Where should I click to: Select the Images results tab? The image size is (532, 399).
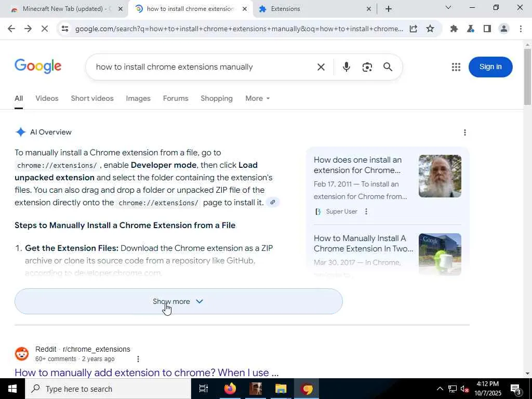138,98
